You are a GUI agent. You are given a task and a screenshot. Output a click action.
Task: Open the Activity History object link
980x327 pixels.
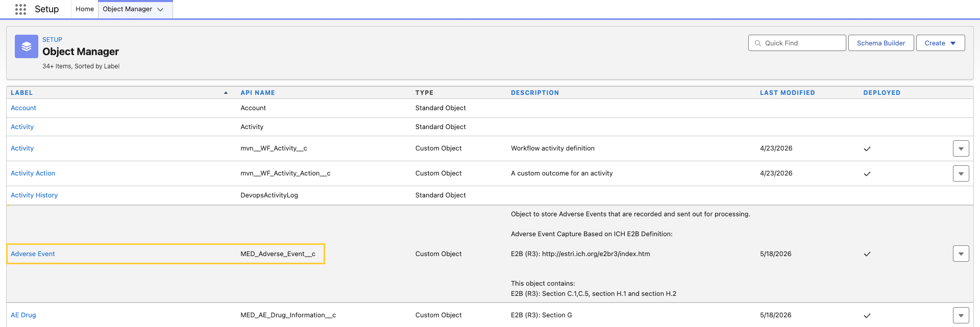[x=34, y=195]
